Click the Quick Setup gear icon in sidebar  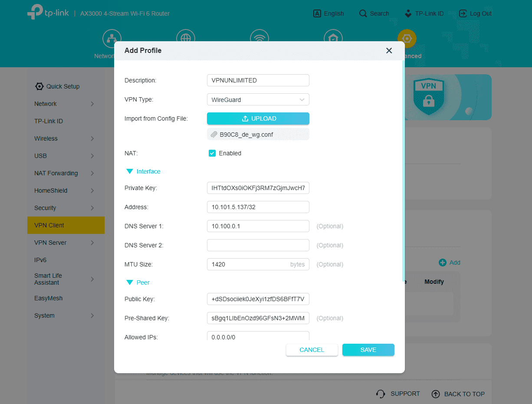click(39, 86)
